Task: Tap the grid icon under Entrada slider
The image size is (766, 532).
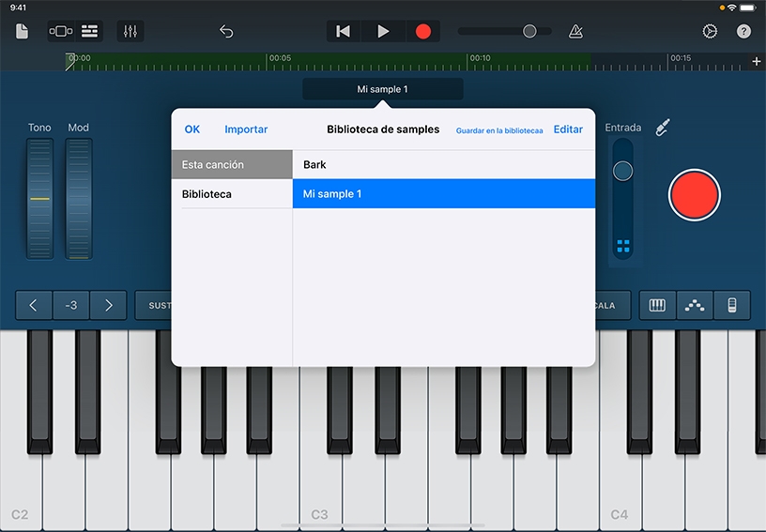Action: tap(623, 246)
